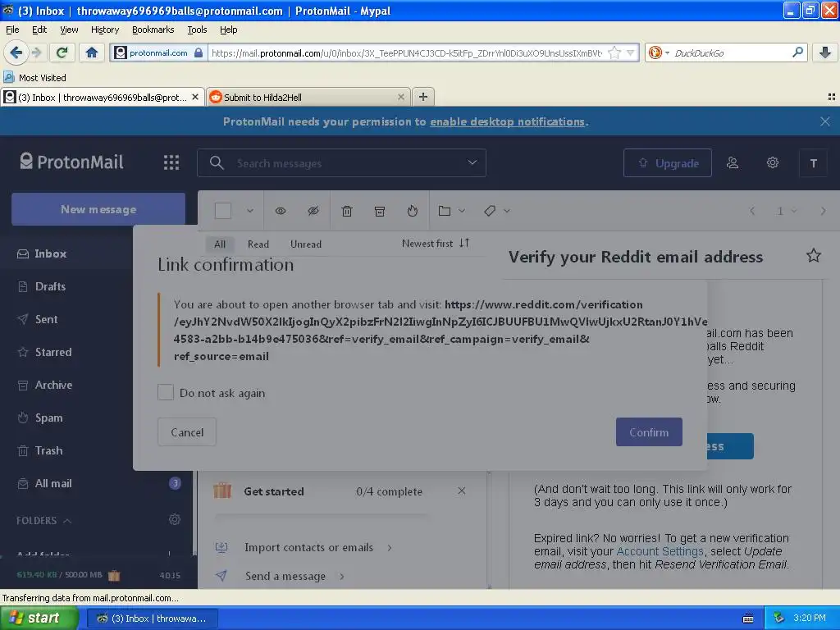840x630 pixels.
Task: Open the History menu
Action: point(105,30)
